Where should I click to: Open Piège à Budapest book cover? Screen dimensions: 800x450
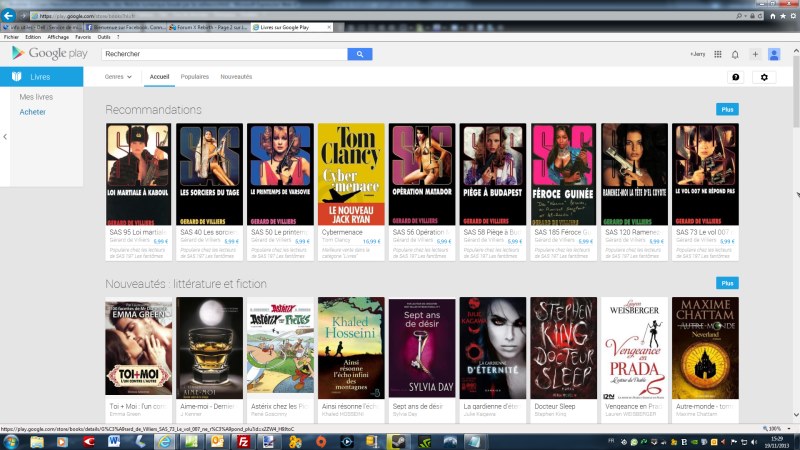[x=493, y=174]
